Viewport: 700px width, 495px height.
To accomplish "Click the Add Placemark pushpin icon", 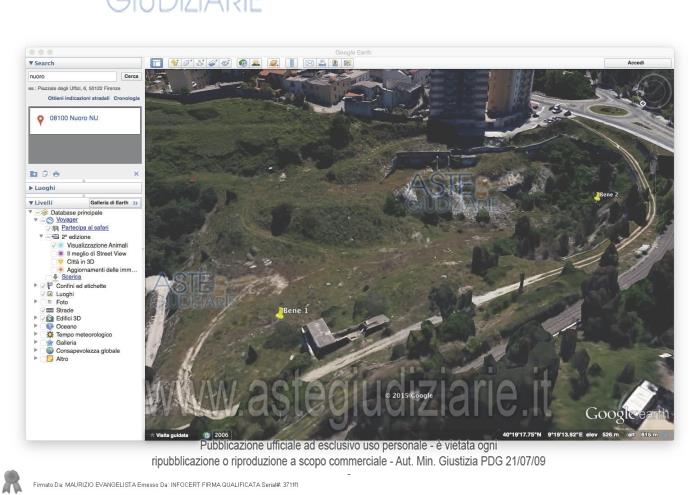I will click(175, 62).
